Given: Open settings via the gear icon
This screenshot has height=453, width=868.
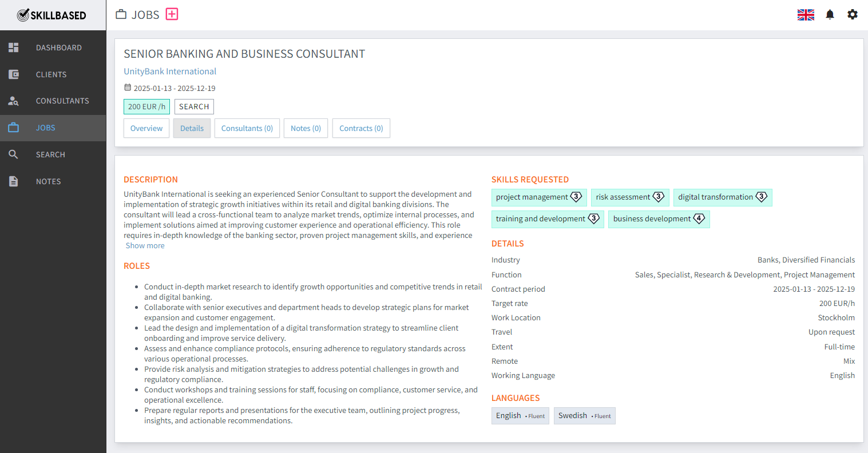Looking at the screenshot, I should pyautogui.click(x=853, y=15).
